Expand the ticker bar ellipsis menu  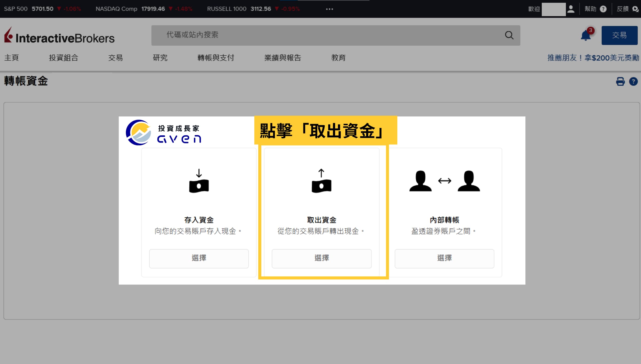coord(329,9)
